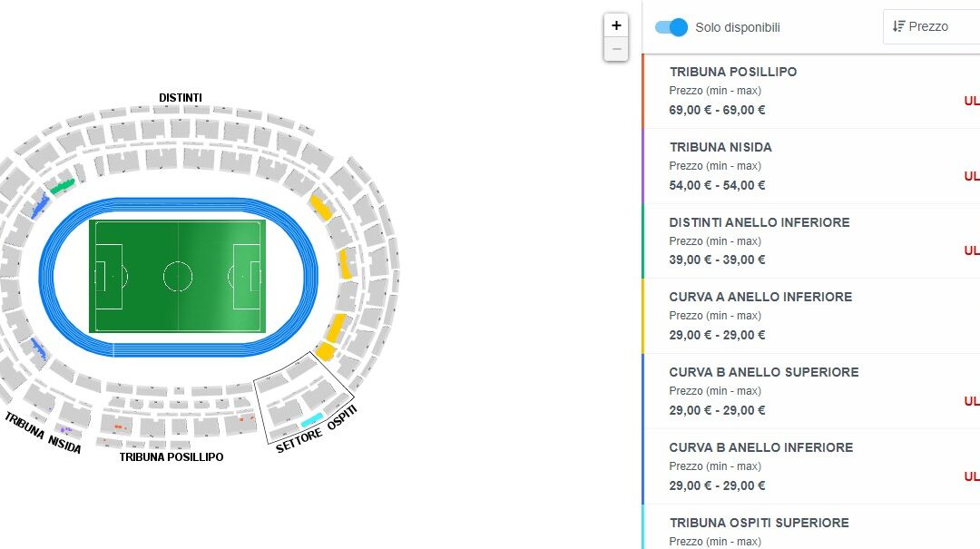Zoom in on the stadium map
Viewport: 980px width, 549px height.
616,25
